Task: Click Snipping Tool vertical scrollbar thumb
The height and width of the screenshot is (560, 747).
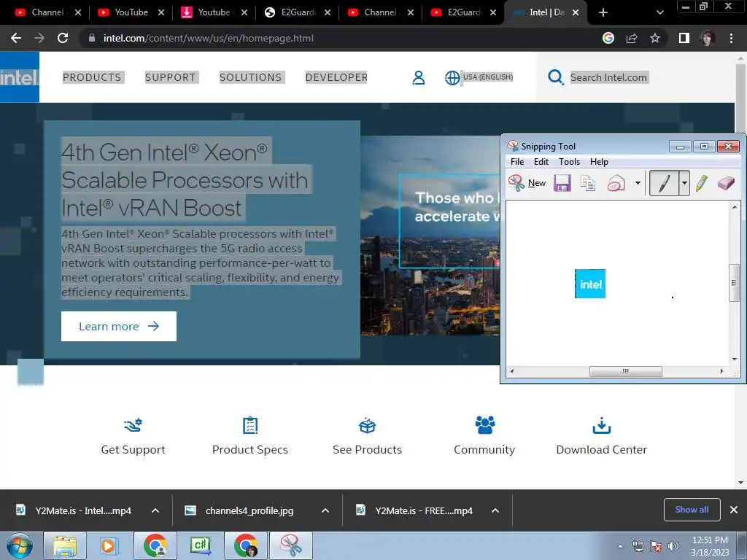Action: tap(734, 283)
